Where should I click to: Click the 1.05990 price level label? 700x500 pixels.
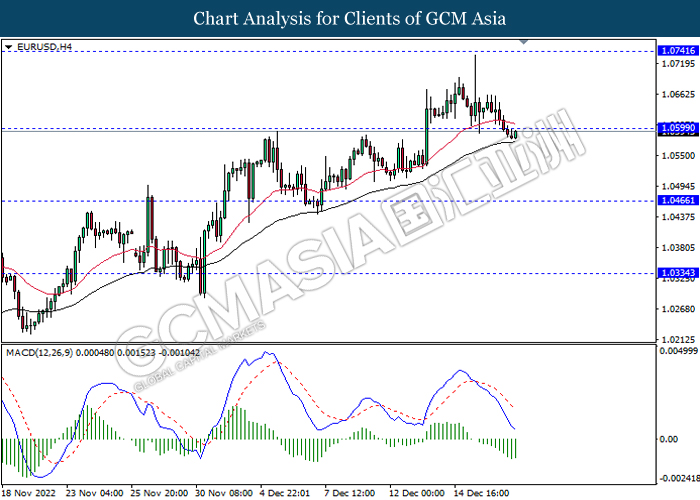[678, 128]
